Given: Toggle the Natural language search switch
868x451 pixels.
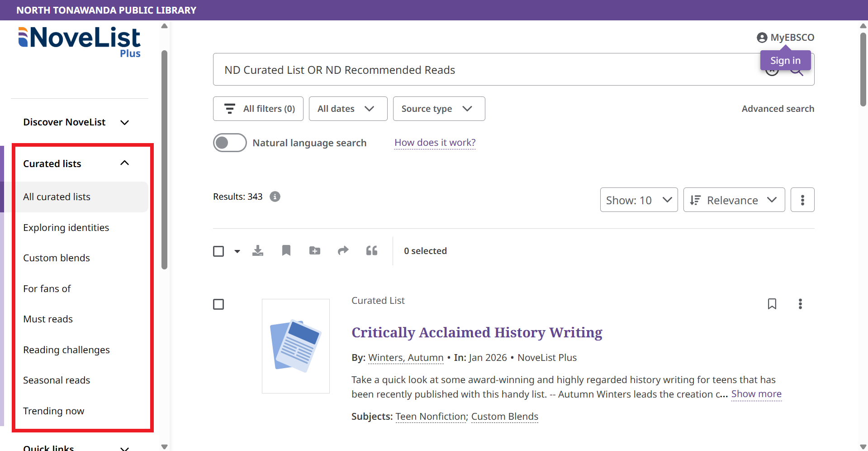Looking at the screenshot, I should pyautogui.click(x=230, y=143).
